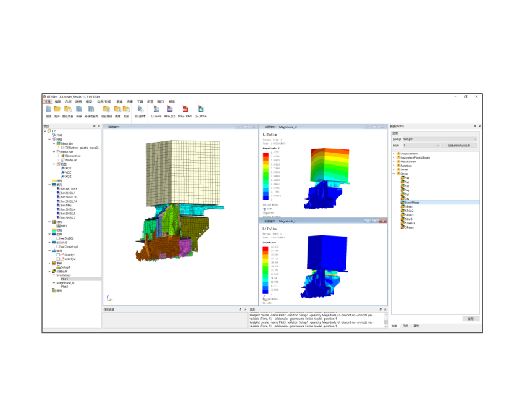Click the LS-DYNA import icon
525x420 pixels.
pyautogui.click(x=201, y=109)
